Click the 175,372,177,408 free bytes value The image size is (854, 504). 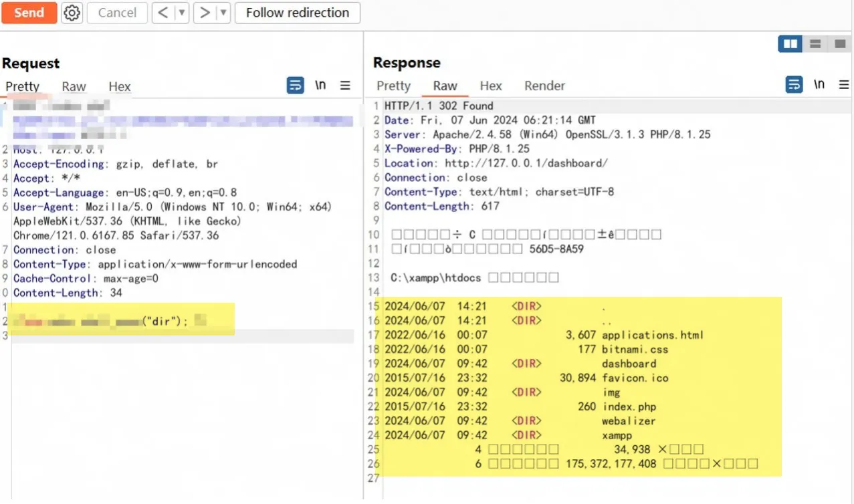click(x=611, y=463)
